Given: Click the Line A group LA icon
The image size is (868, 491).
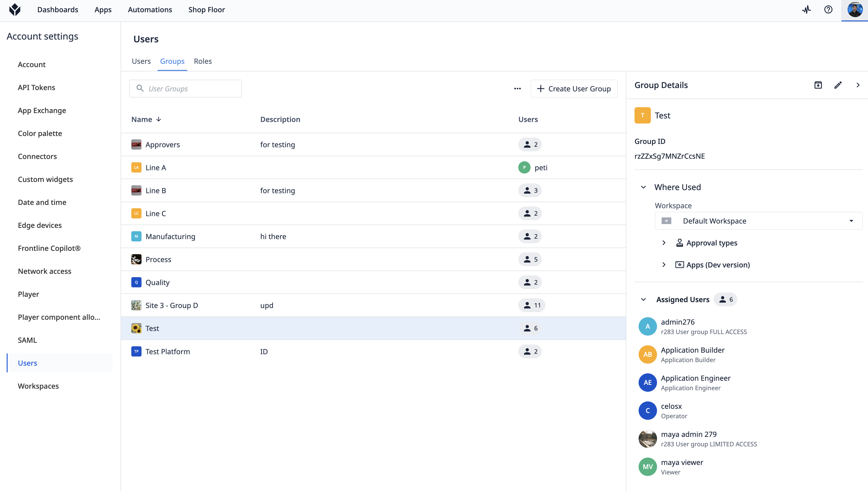Looking at the screenshot, I should click(x=136, y=168).
